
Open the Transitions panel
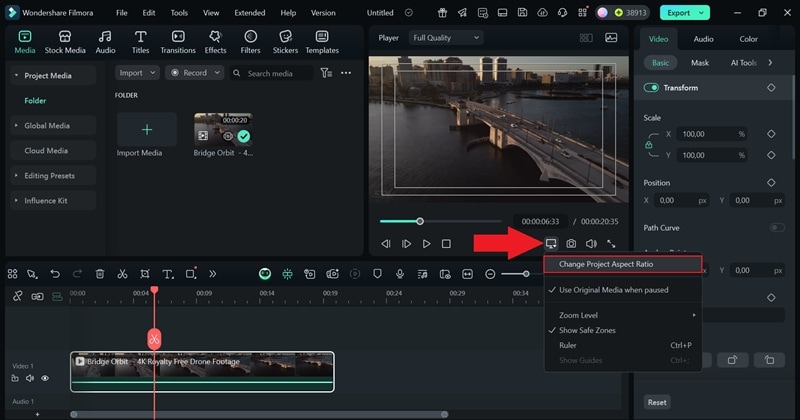pos(178,42)
